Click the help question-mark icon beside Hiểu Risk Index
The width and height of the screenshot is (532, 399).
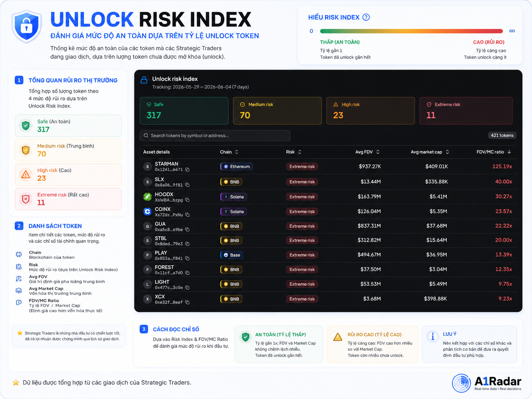click(x=366, y=17)
